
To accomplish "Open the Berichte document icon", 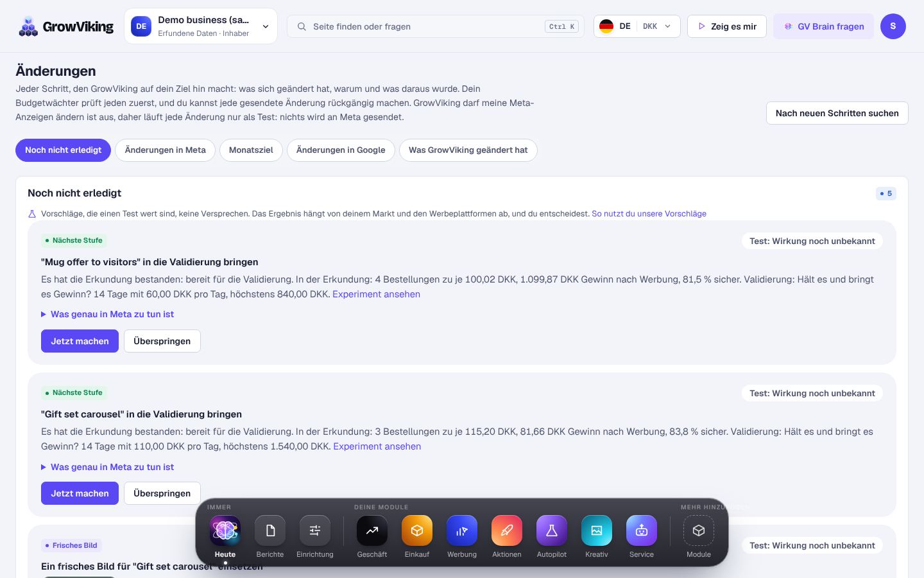I will [x=270, y=531].
